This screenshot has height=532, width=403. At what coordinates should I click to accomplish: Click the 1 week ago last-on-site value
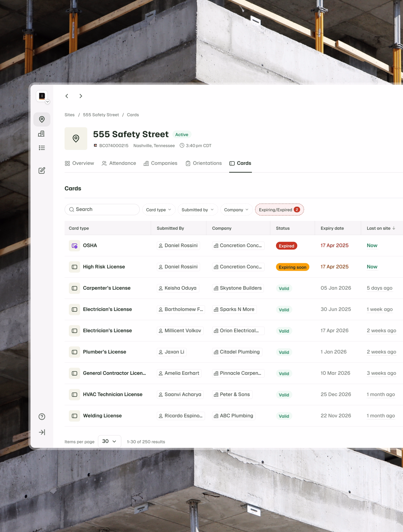point(380,309)
